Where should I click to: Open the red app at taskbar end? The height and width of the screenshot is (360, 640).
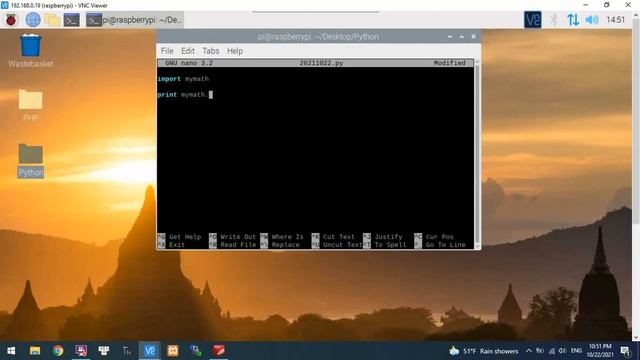pos(219,351)
